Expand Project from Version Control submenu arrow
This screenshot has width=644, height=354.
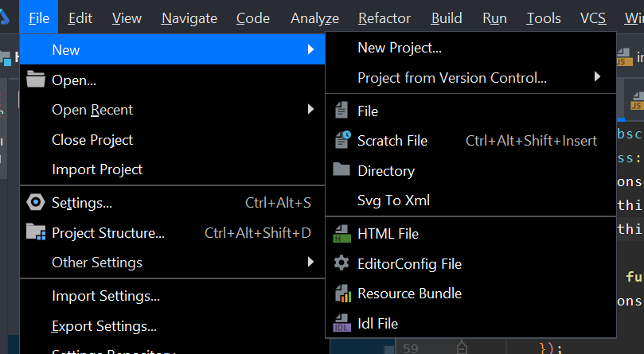[597, 77]
